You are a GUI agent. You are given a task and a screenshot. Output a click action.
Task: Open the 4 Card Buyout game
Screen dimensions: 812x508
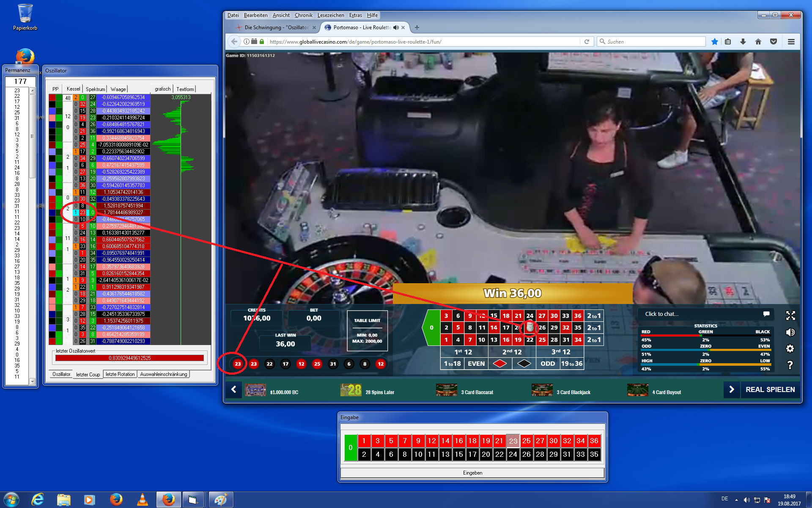click(655, 390)
